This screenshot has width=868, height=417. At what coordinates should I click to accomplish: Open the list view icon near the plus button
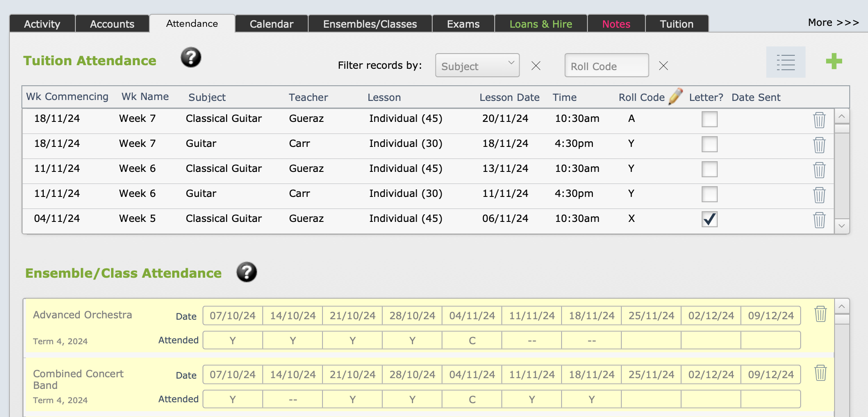785,63
